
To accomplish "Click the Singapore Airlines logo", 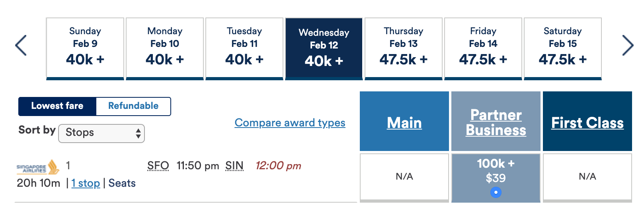I will pos(38,167).
